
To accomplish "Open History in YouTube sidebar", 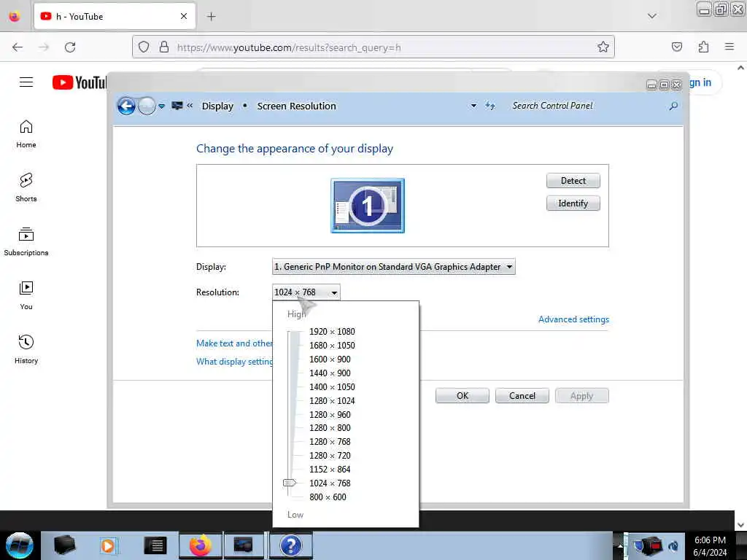I will pos(26,349).
